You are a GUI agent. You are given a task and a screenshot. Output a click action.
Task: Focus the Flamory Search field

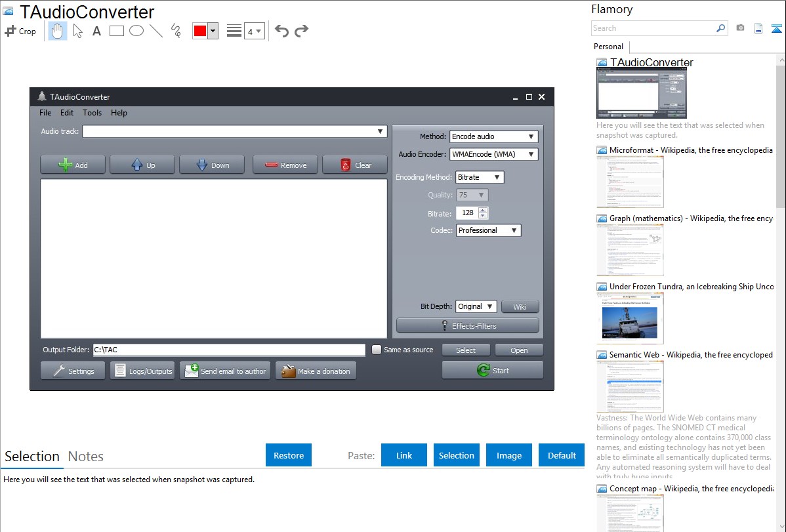(x=653, y=28)
